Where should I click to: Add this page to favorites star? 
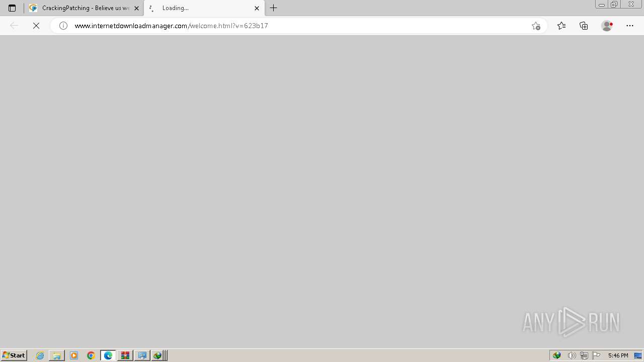click(536, 26)
